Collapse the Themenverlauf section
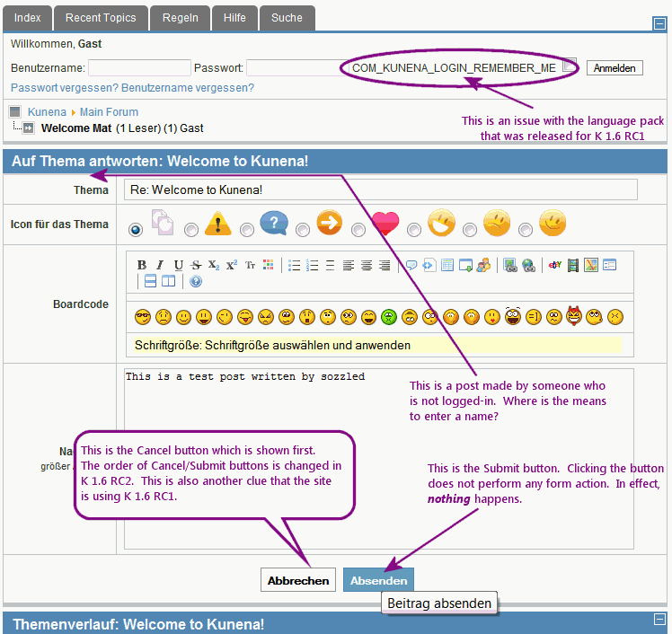Image resolution: width=672 pixels, height=634 pixels. [659, 620]
